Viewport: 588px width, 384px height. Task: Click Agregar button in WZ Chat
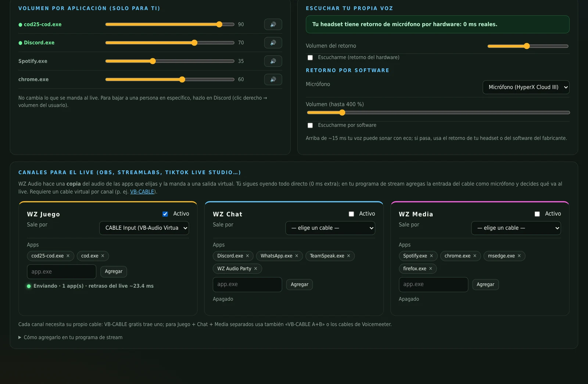(300, 284)
